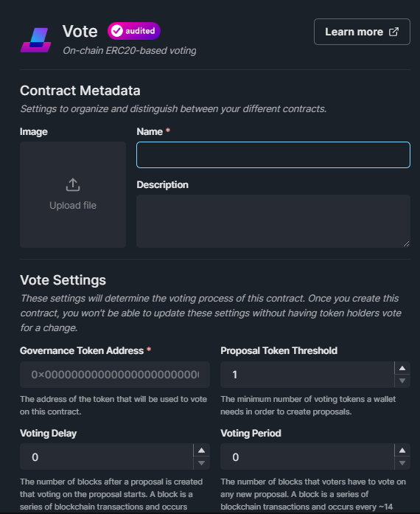420x514 pixels.
Task: Increment Voting Period with up arrow
Action: (x=402, y=451)
